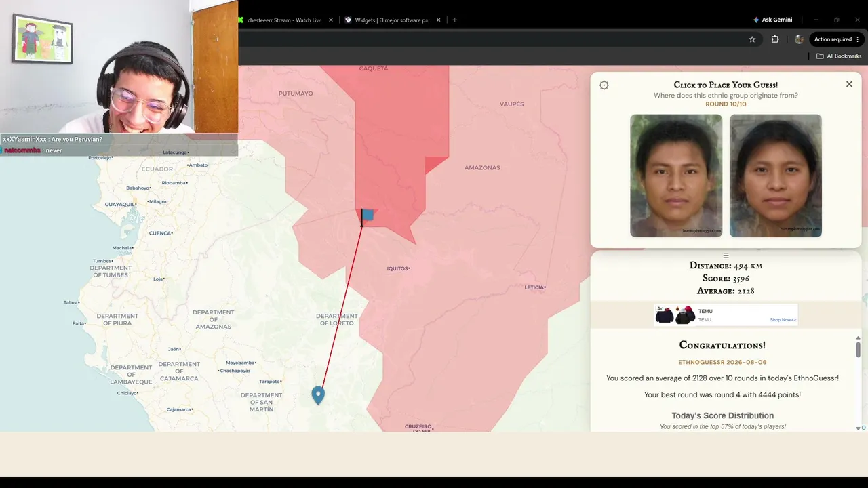The width and height of the screenshot is (868, 488).
Task: Click the "Average: 2128" result line
Action: click(726, 291)
